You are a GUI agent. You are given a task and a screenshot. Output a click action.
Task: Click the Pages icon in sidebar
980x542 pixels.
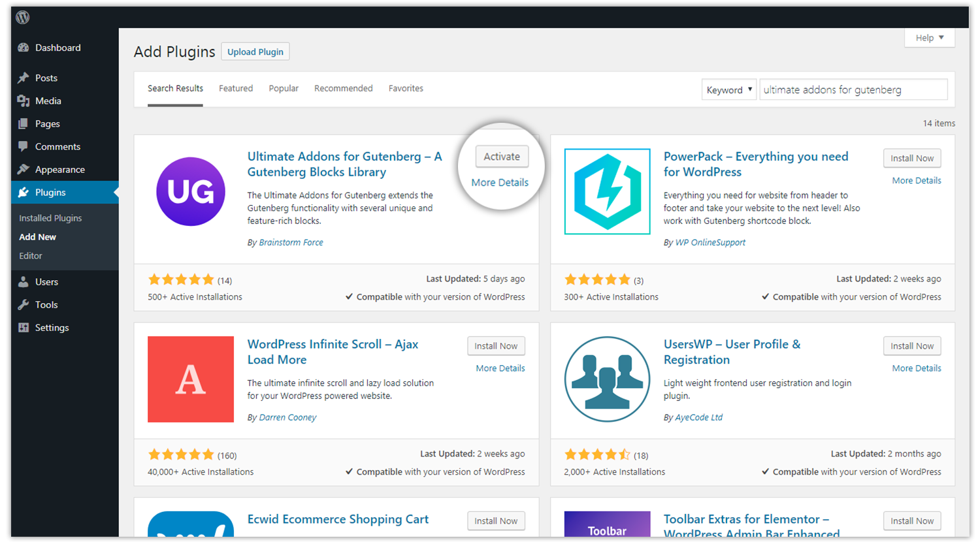coord(24,123)
